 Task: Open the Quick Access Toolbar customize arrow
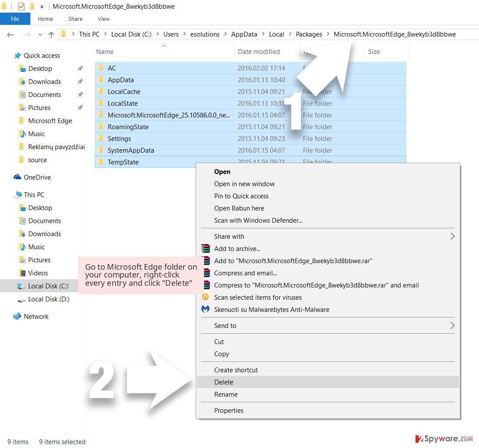pyautogui.click(x=42, y=7)
